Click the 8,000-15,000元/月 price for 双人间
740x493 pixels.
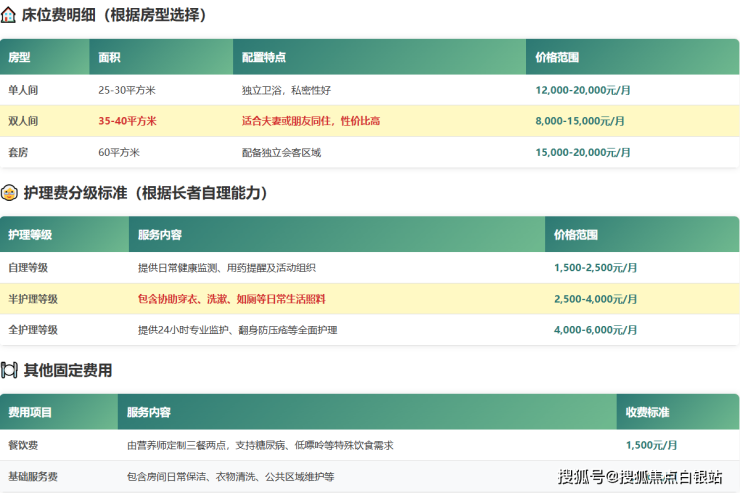(580, 121)
